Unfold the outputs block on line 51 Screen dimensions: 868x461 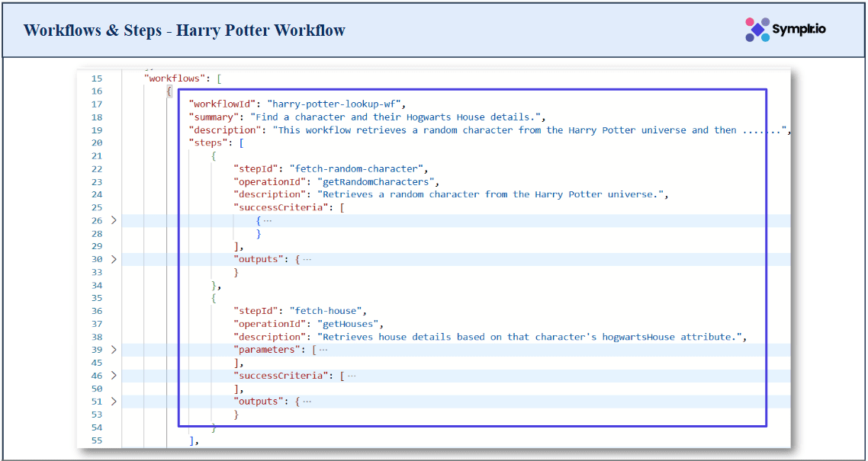(x=114, y=402)
